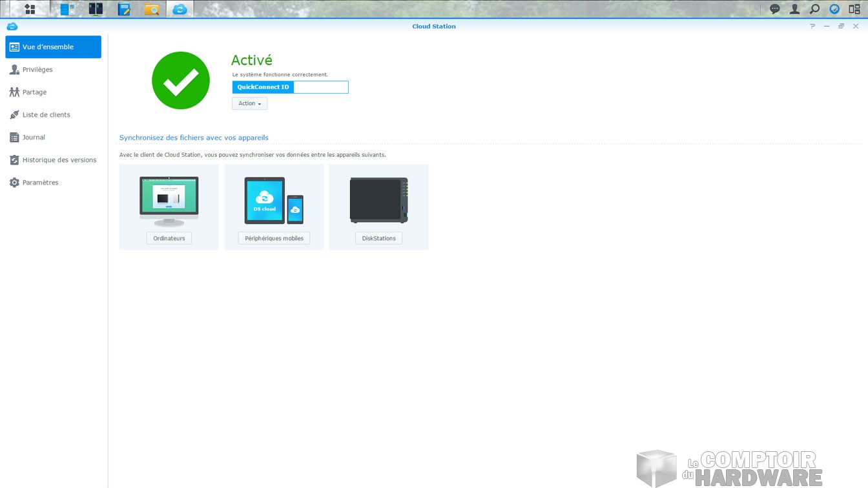Open the DSM main menu grid icon
The image size is (868, 488).
pos(30,9)
